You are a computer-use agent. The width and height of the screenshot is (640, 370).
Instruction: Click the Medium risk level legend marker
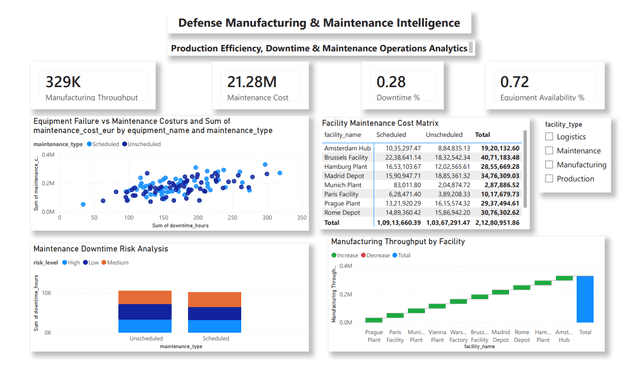click(x=104, y=262)
